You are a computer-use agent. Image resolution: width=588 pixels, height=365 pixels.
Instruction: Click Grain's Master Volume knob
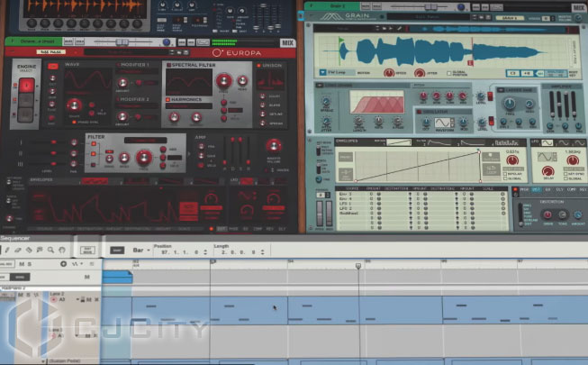(579, 18)
